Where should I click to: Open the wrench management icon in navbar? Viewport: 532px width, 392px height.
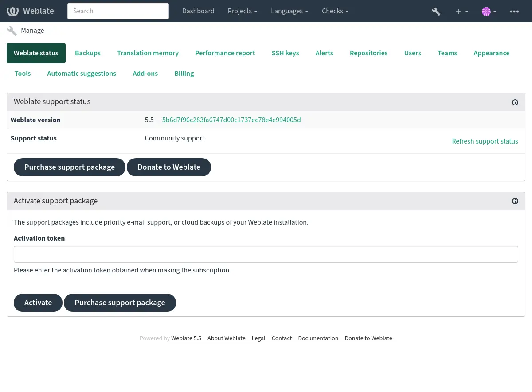pyautogui.click(x=436, y=12)
